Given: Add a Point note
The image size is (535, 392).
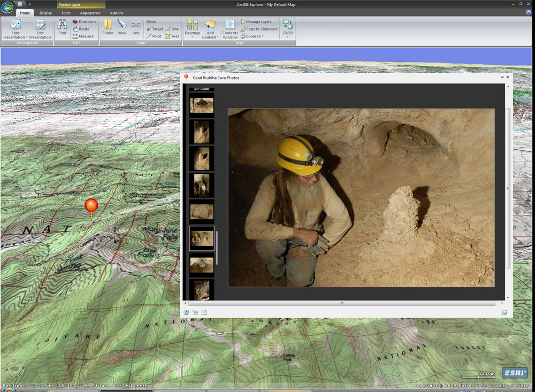Looking at the screenshot, I should coord(154,36).
